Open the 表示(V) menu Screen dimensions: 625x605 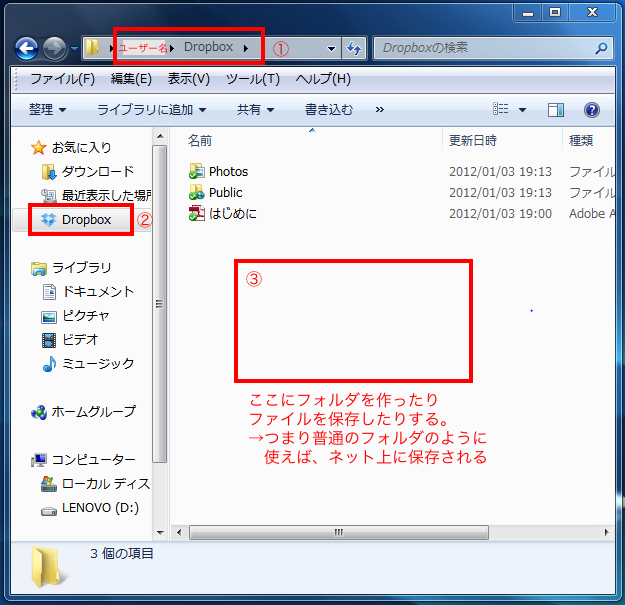click(x=189, y=79)
